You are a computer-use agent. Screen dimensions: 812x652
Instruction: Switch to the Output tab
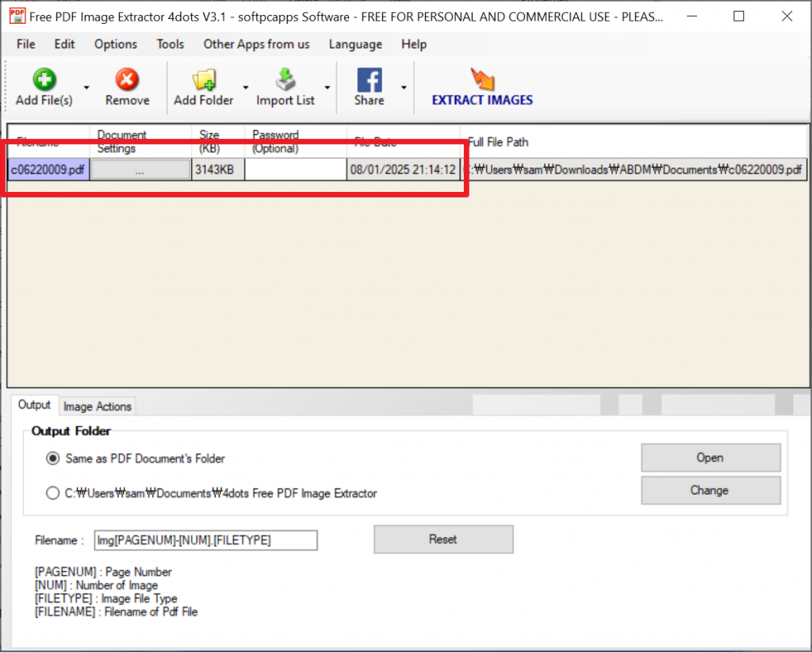click(x=34, y=405)
